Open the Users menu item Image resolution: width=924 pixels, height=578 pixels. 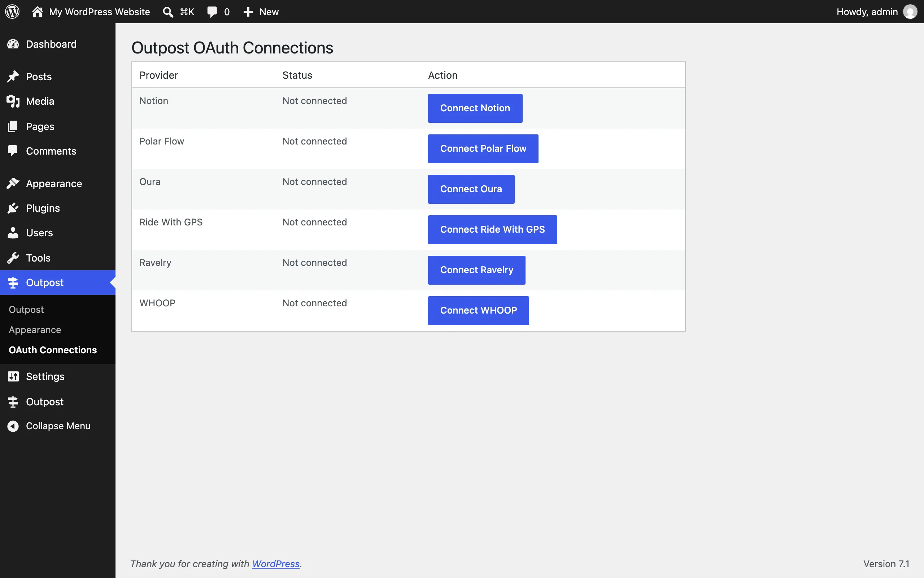(58, 232)
